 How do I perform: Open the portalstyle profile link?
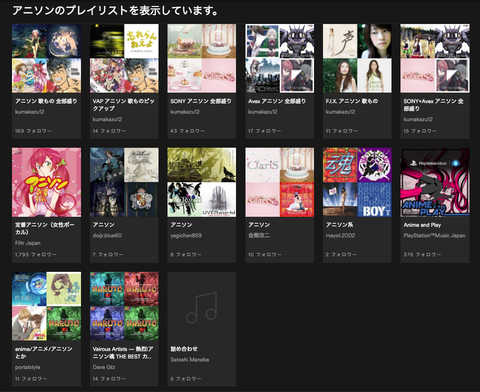tap(27, 367)
